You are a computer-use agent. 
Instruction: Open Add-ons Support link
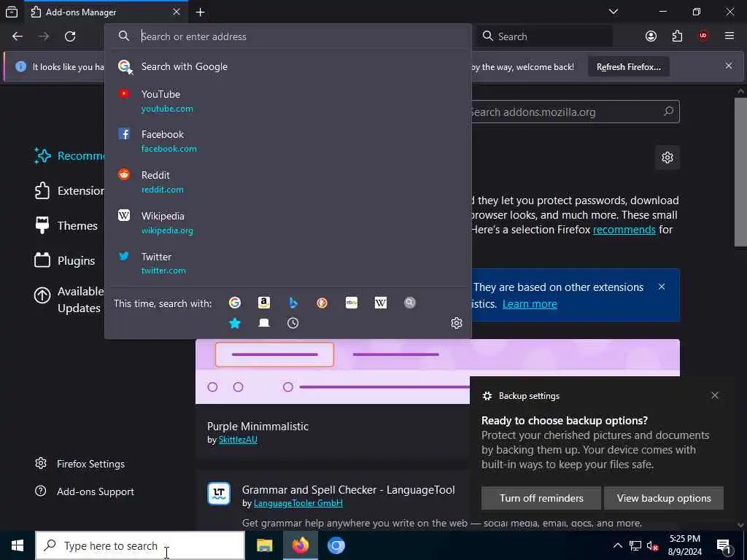point(85,491)
